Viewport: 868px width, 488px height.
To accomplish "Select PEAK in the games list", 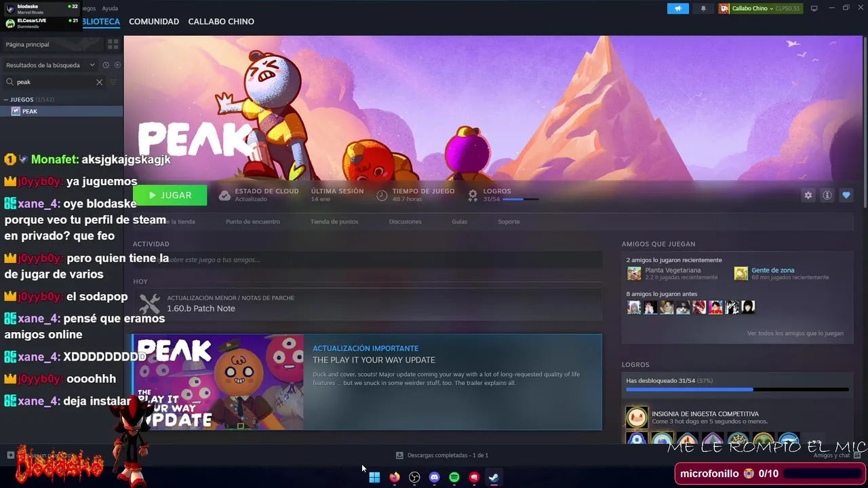I will pos(61,111).
